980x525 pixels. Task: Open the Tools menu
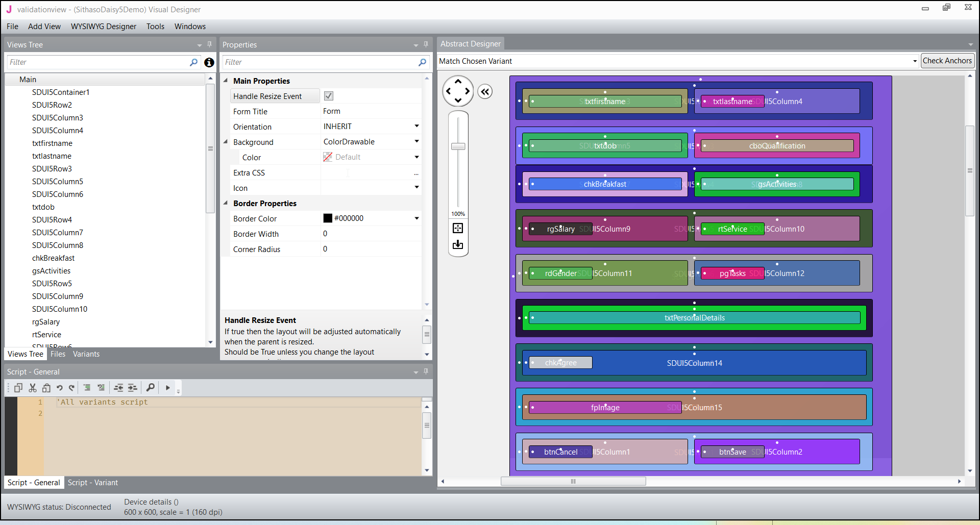pos(155,27)
